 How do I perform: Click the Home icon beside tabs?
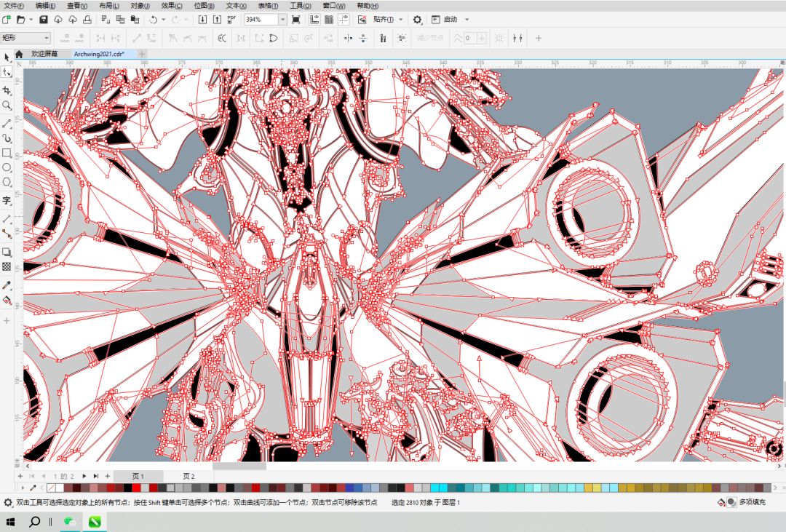tap(19, 54)
